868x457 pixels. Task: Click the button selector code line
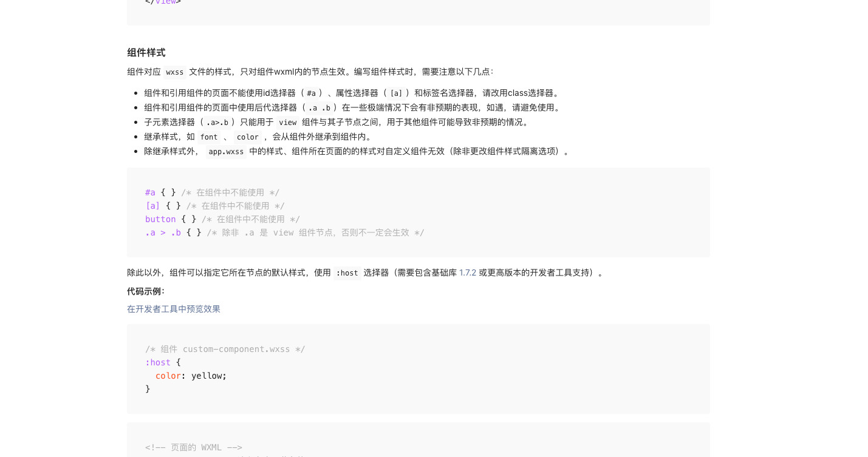tap(223, 219)
